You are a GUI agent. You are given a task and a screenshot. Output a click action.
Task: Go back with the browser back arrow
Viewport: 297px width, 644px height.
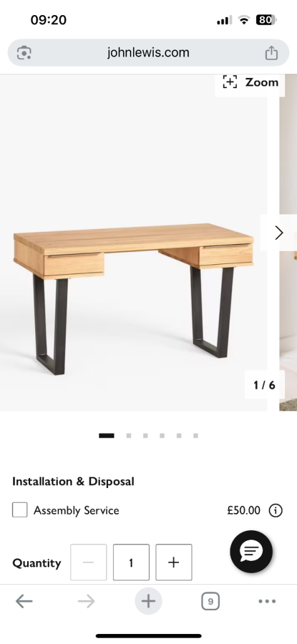point(24,601)
